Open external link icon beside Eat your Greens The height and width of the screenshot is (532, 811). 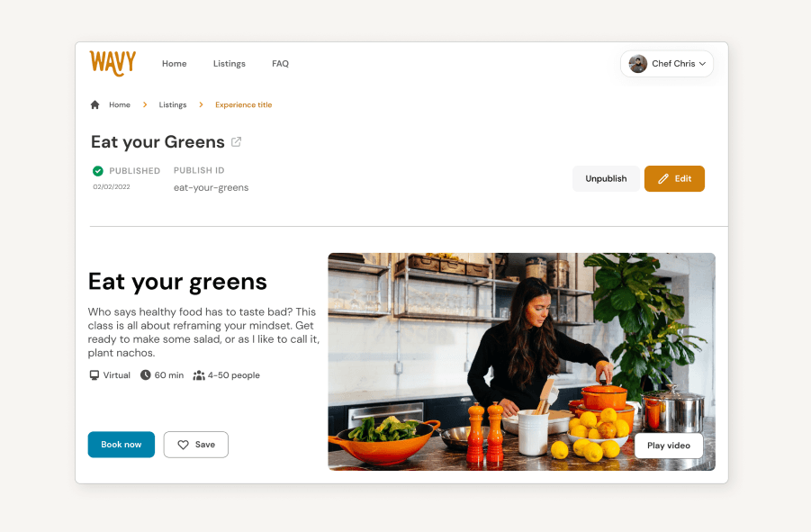point(237,141)
